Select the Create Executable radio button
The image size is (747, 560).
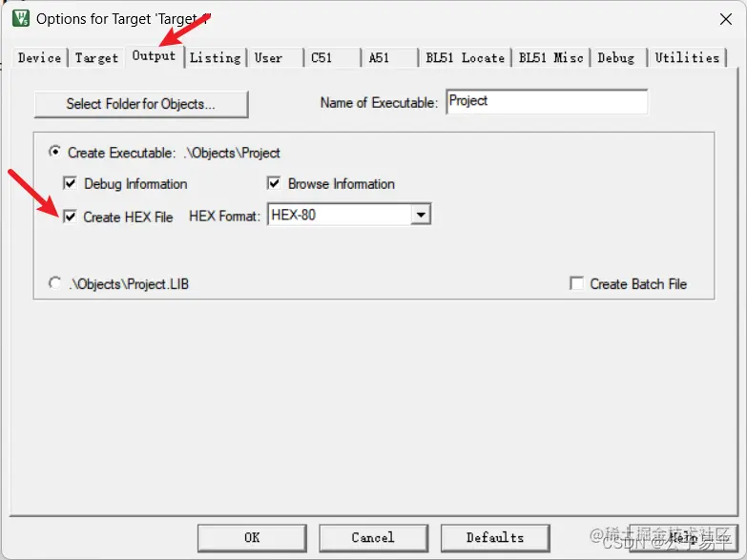[x=55, y=152]
